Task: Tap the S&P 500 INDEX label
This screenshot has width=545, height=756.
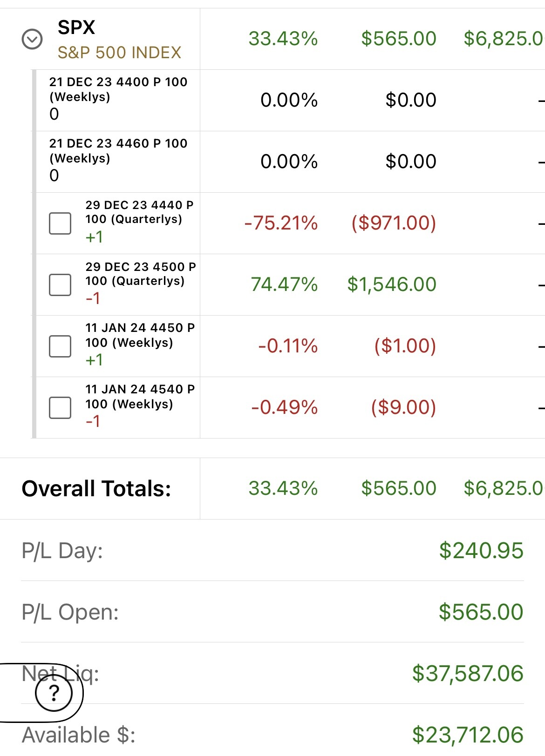Action: 119,53
